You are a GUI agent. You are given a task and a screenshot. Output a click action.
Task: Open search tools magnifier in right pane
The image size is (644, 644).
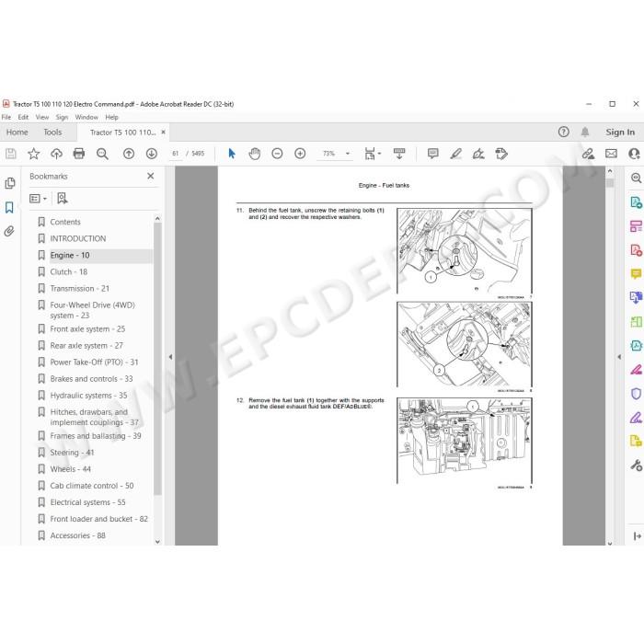(x=637, y=178)
